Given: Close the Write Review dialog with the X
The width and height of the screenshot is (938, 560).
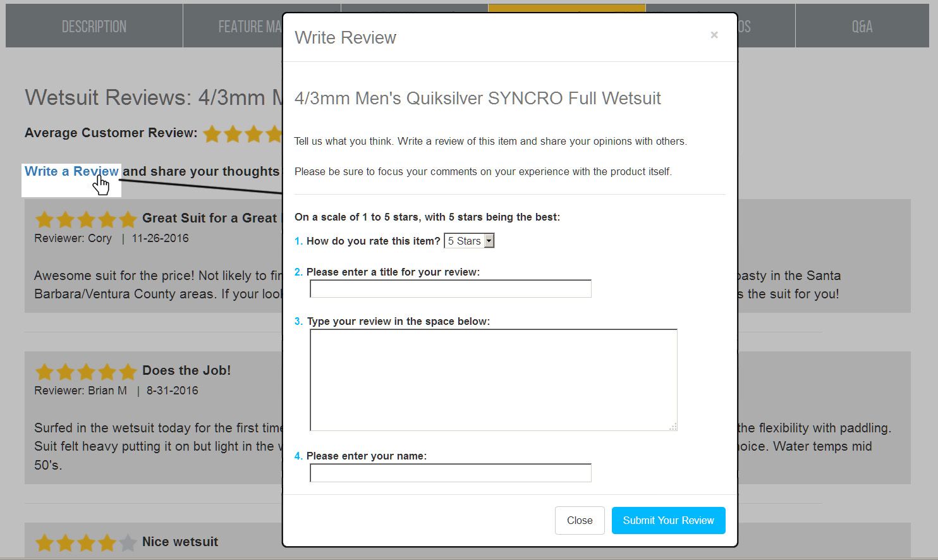Looking at the screenshot, I should (714, 35).
